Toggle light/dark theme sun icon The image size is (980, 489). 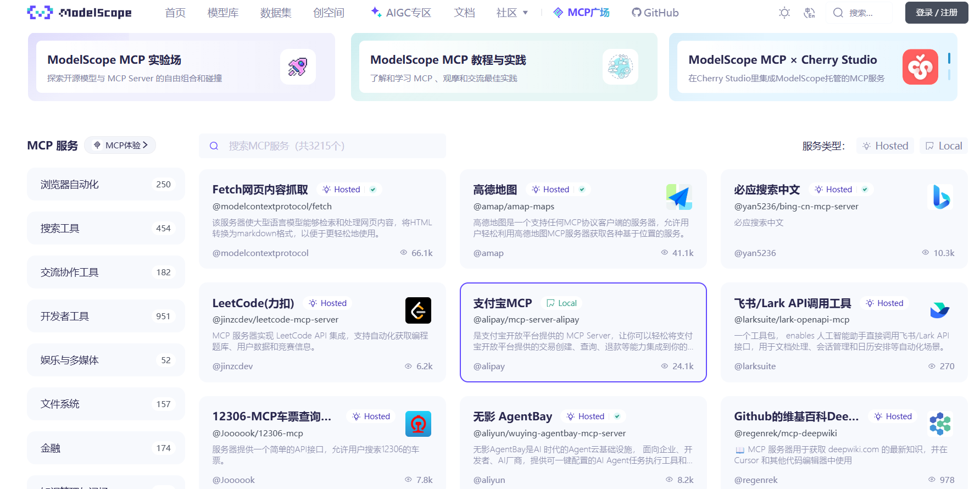(784, 13)
